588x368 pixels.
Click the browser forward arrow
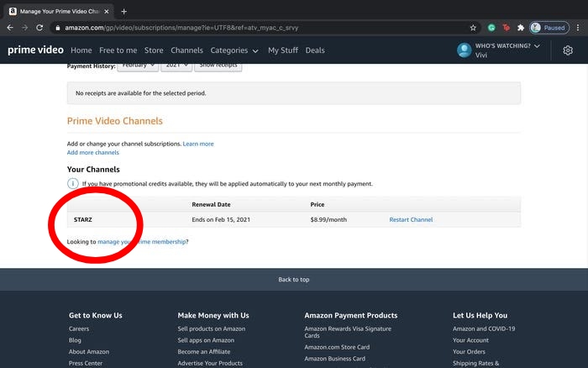pos(24,28)
